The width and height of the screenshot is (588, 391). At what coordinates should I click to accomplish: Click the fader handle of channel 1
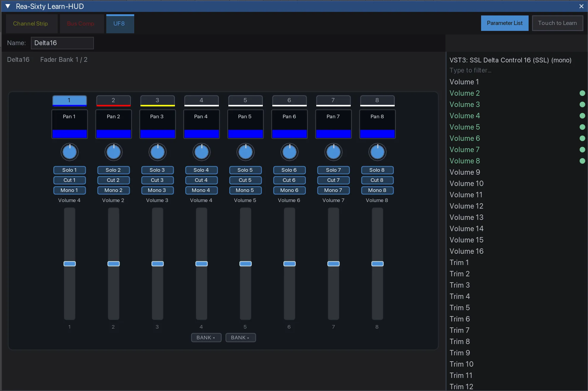[x=70, y=264]
